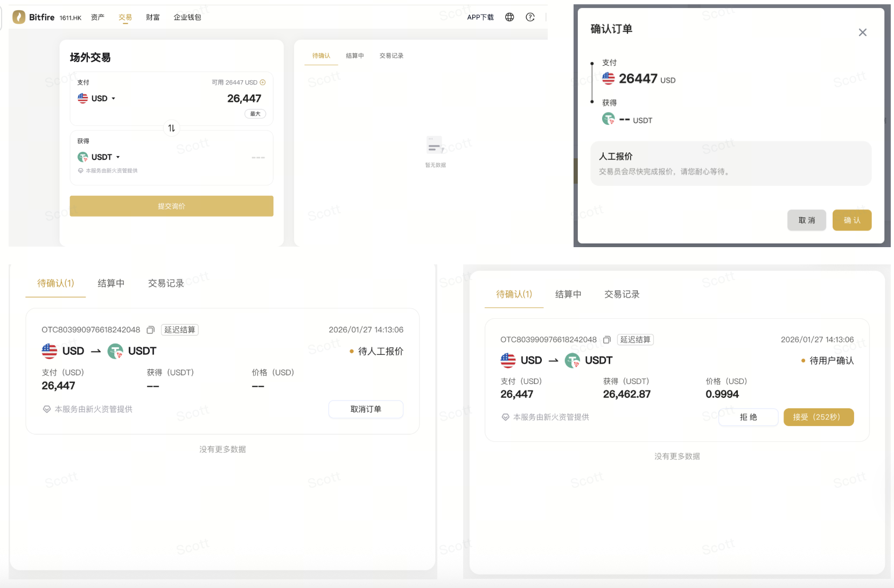Switch to 交易记录 tab in top panel
Image resolution: width=894 pixels, height=588 pixels.
[x=391, y=56]
